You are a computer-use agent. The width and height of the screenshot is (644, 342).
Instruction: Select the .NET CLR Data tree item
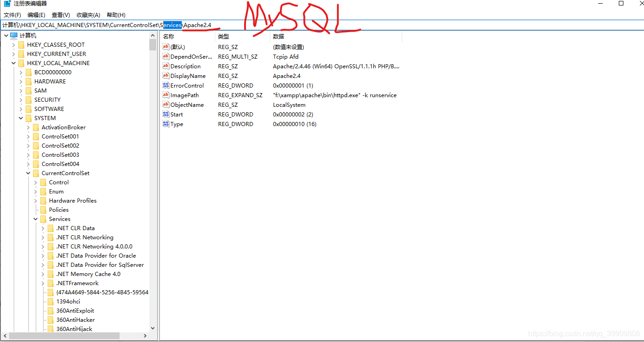click(76, 228)
